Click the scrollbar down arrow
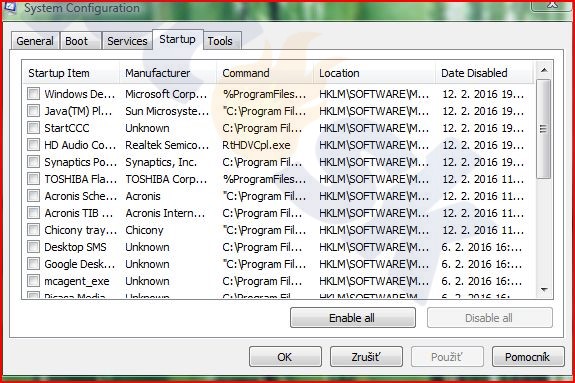Image resolution: width=575 pixels, height=383 pixels. [544, 290]
